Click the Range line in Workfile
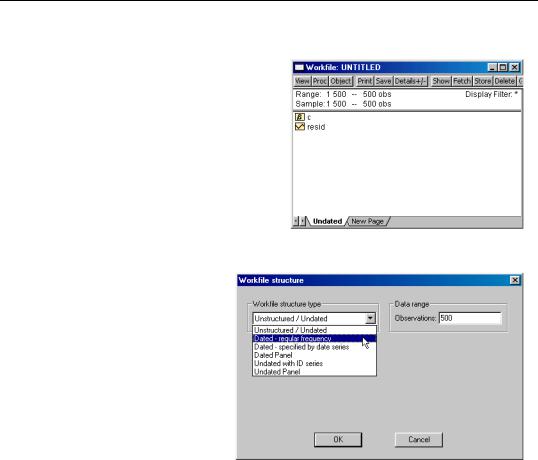Image resolution: width=538 pixels, height=460 pixels. click(343, 94)
